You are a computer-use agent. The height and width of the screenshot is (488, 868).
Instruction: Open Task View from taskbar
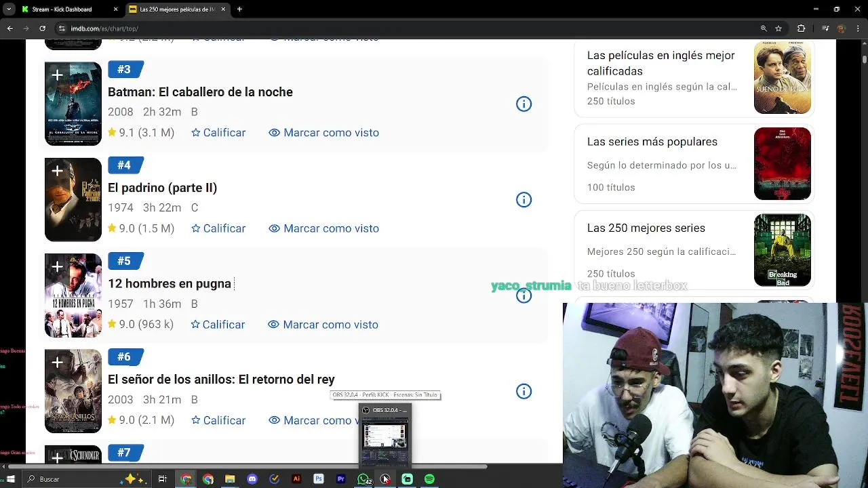click(163, 479)
